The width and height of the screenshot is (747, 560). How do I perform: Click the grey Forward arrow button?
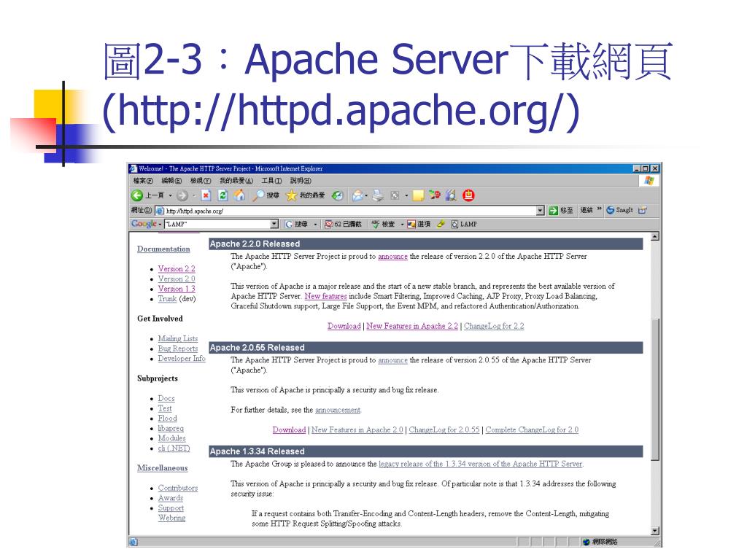(x=182, y=195)
